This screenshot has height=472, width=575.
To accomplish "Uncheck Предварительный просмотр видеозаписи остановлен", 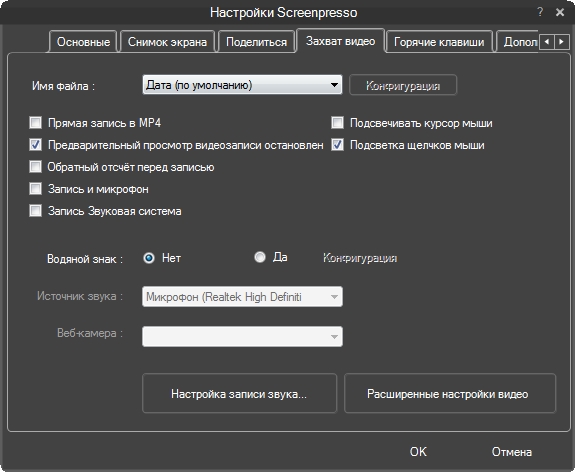I will [36, 144].
